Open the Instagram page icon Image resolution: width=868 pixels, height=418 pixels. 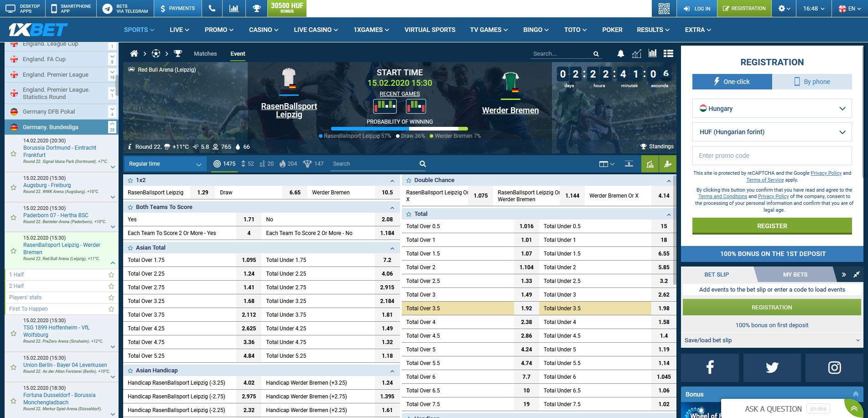pos(834,367)
